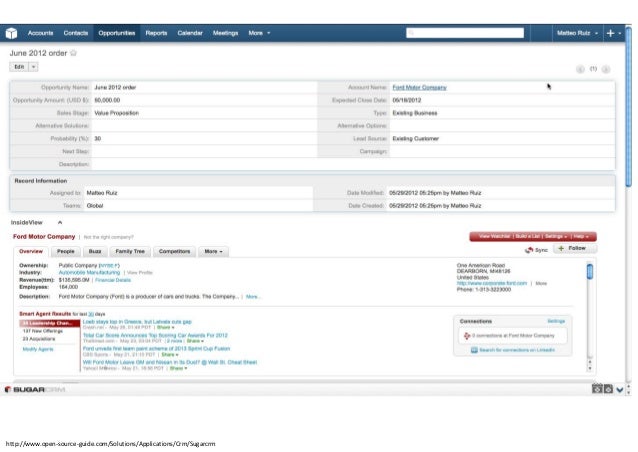Open the corporate.ford.com website link

pyautogui.click(x=492, y=283)
